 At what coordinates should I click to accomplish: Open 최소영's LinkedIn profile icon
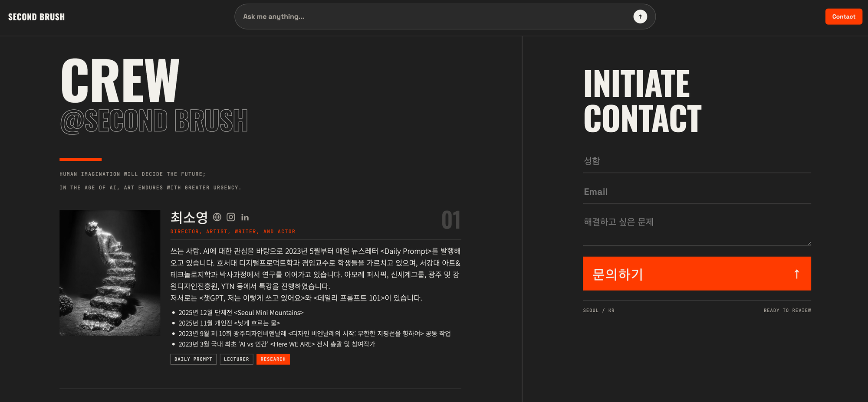(x=245, y=217)
